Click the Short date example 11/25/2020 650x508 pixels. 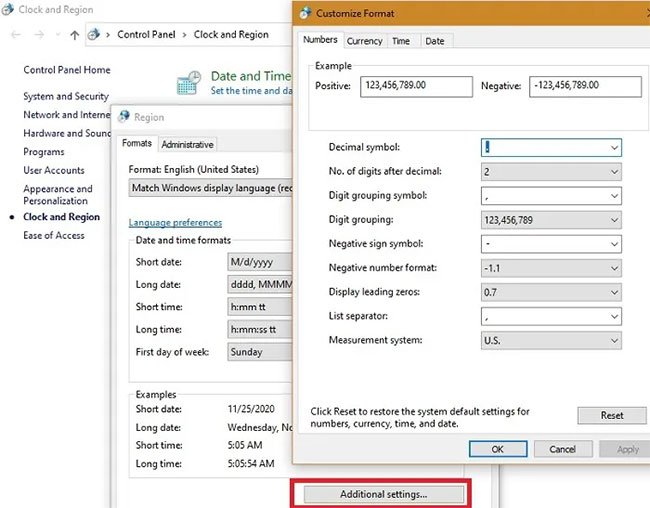[251, 409]
